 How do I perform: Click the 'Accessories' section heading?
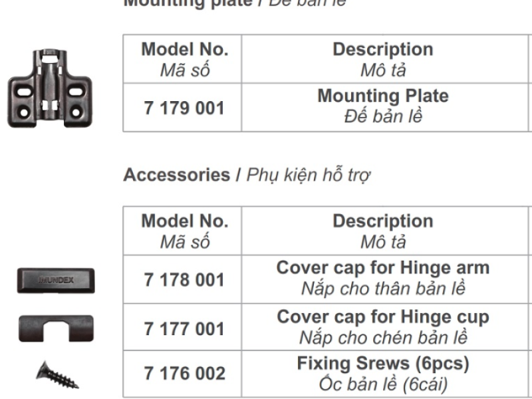pos(176,175)
